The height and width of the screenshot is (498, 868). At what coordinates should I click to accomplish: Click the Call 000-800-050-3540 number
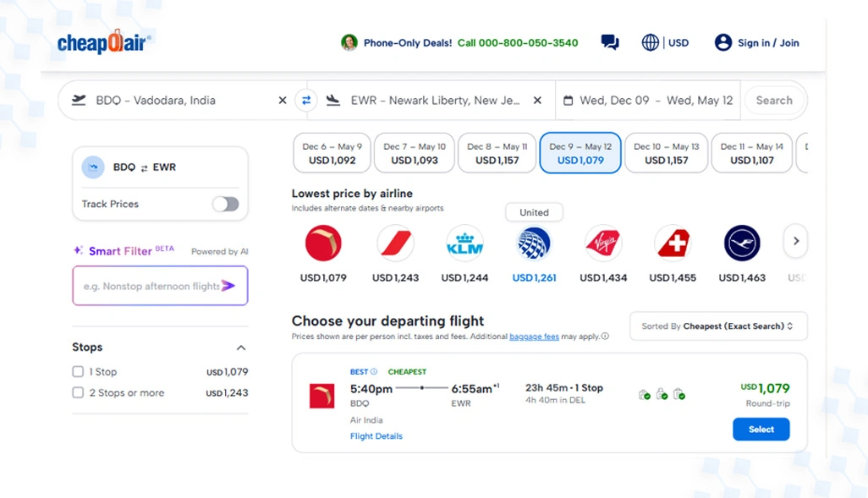click(518, 42)
